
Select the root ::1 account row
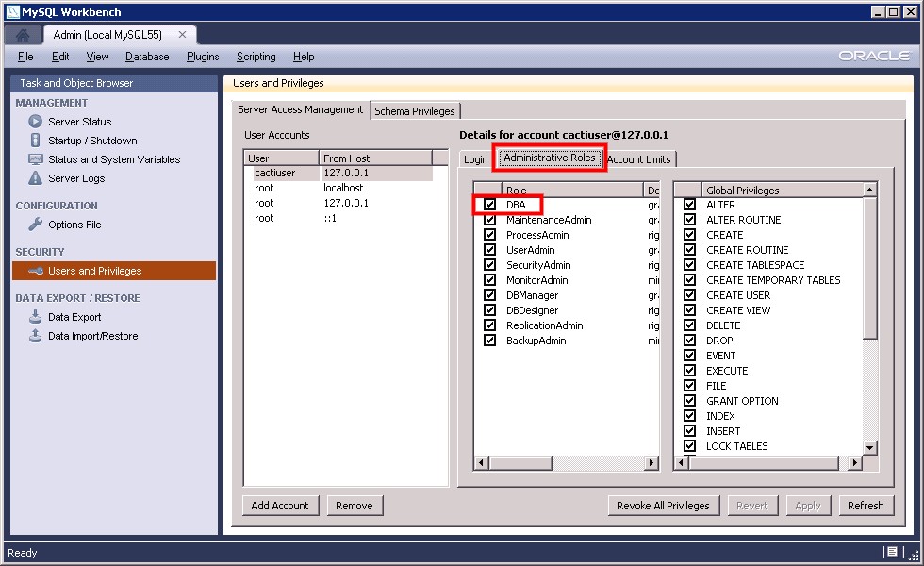338,218
